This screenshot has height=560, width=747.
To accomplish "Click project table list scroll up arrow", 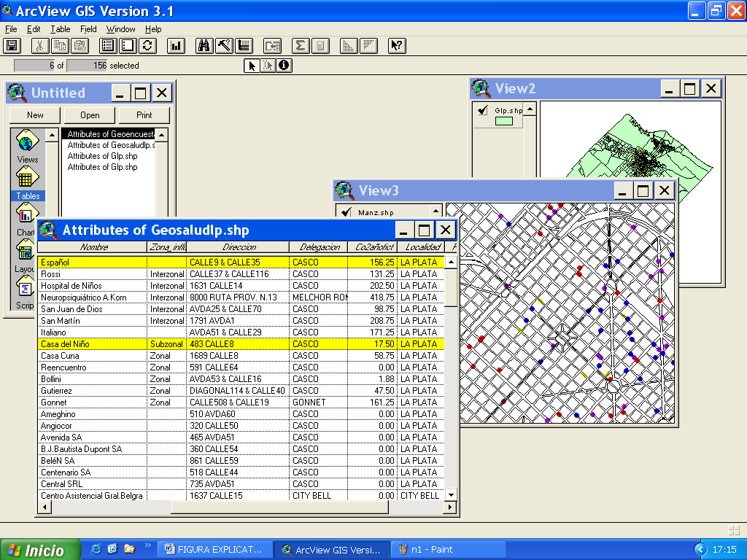I will (162, 135).
